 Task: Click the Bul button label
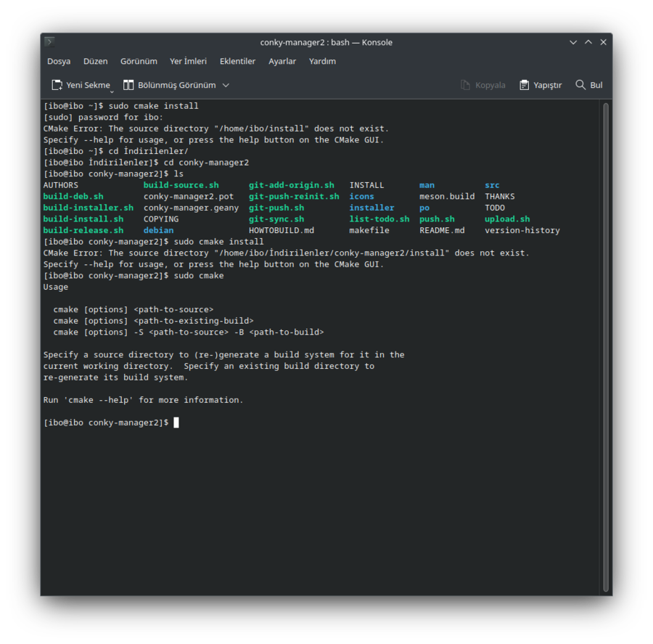tap(596, 85)
